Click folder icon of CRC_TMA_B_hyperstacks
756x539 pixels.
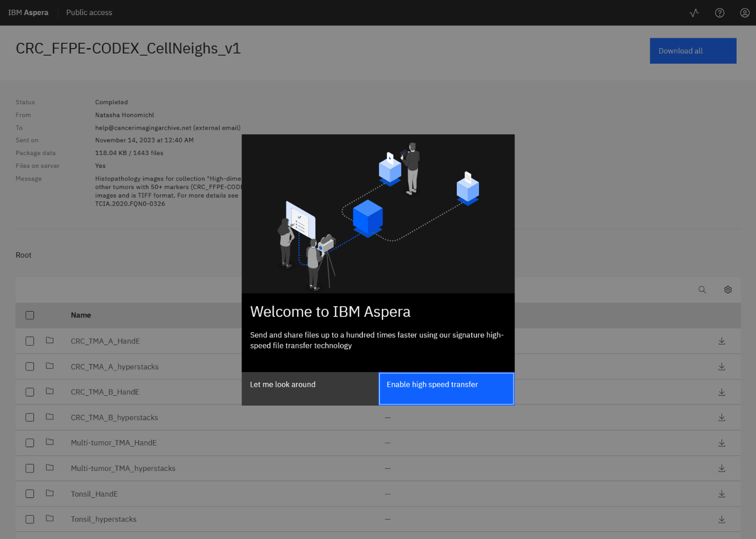(x=50, y=416)
